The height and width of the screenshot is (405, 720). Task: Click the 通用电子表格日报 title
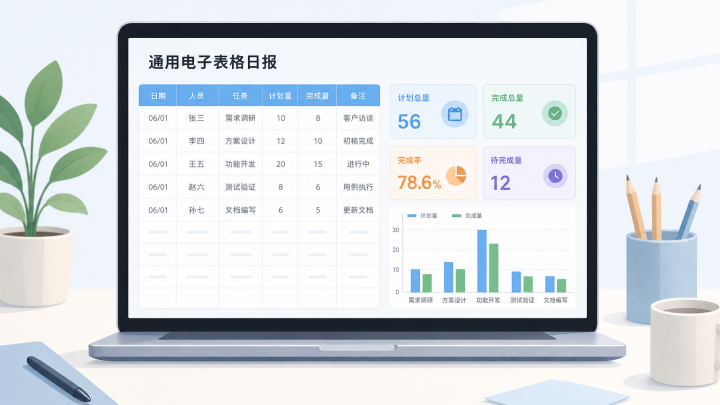pos(213,62)
